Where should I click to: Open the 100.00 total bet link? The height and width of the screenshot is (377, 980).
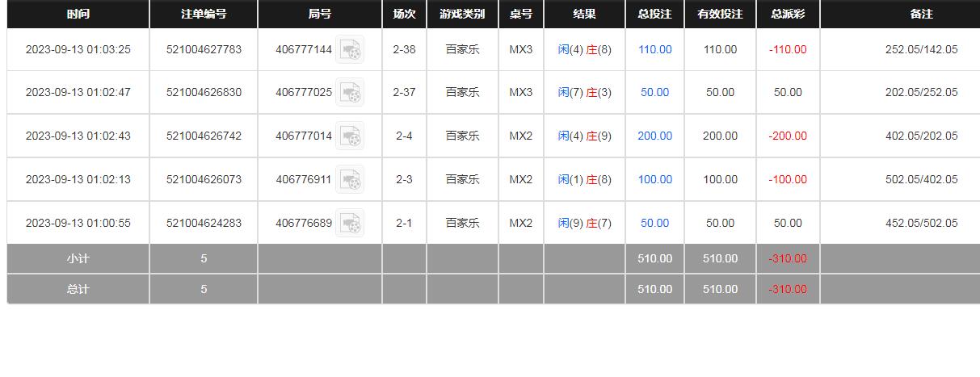(654, 180)
